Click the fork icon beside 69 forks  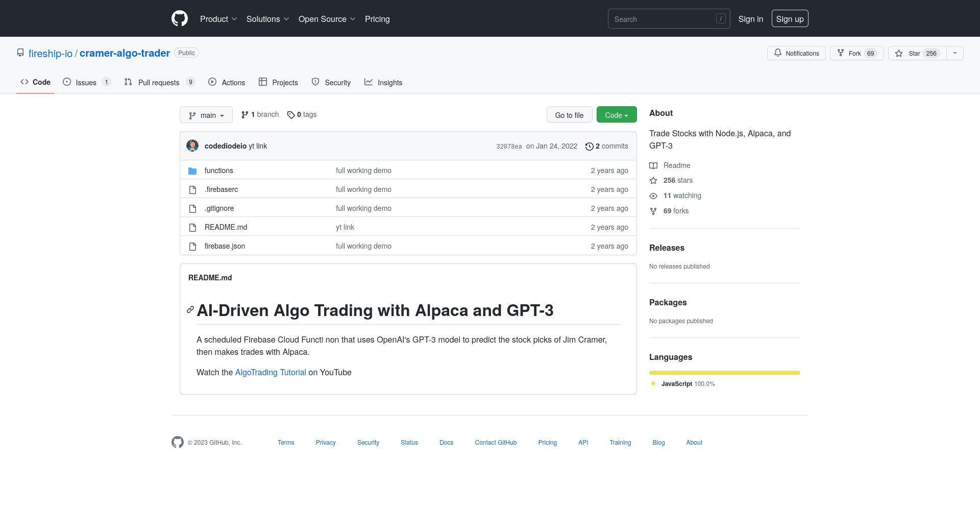pos(653,211)
